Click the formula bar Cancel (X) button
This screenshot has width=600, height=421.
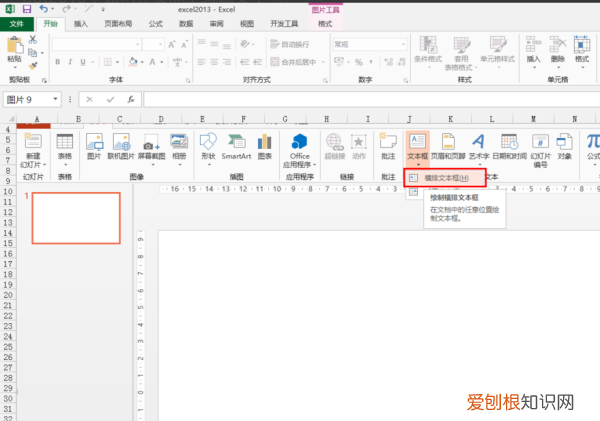90,100
